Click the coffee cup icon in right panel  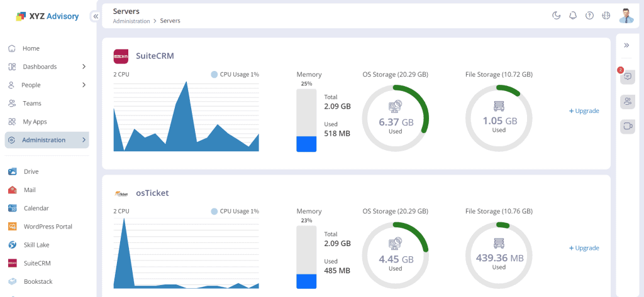tap(627, 126)
